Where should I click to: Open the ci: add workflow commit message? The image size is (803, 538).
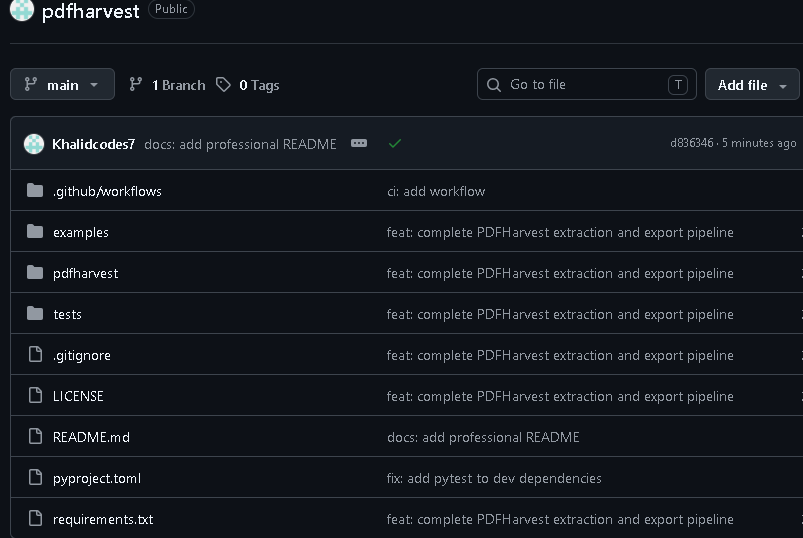tap(436, 191)
